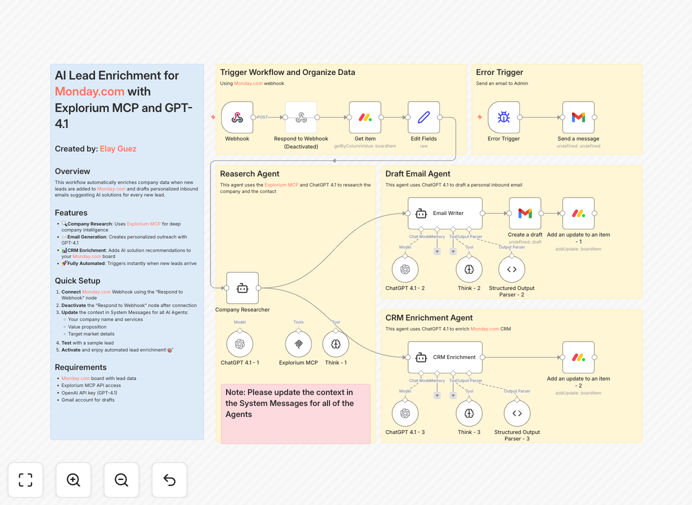
Task: Click the Monday.com link in the Overview paragraph
Action: click(x=111, y=189)
